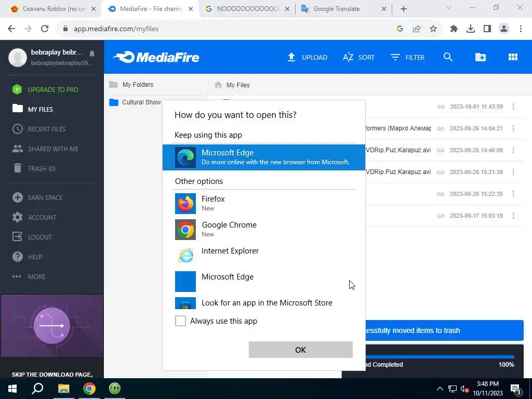This screenshot has height=399, width=532.
Task: Open Chrome downloads icon
Action: coord(471,29)
